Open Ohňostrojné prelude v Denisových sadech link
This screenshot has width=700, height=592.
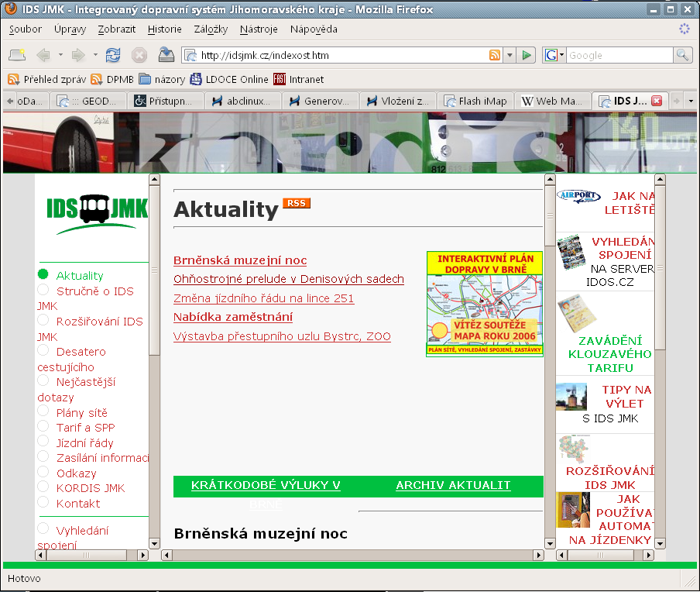pyautogui.click(x=289, y=279)
